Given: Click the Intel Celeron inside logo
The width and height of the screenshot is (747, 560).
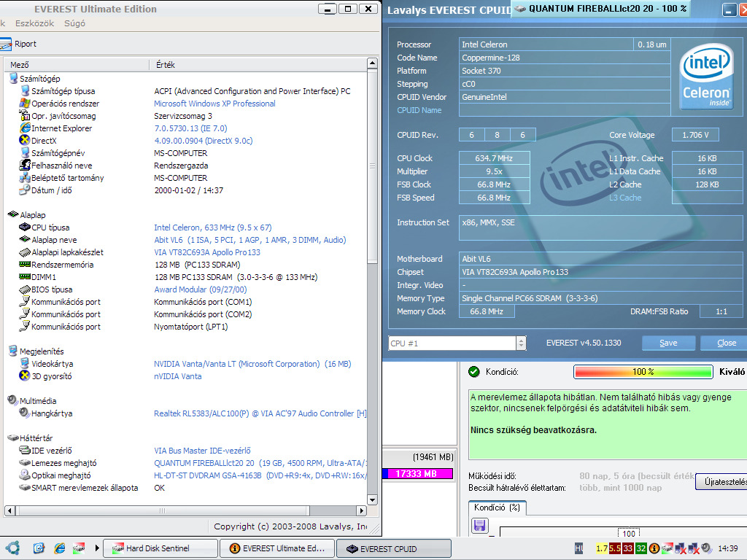Looking at the screenshot, I should point(706,77).
